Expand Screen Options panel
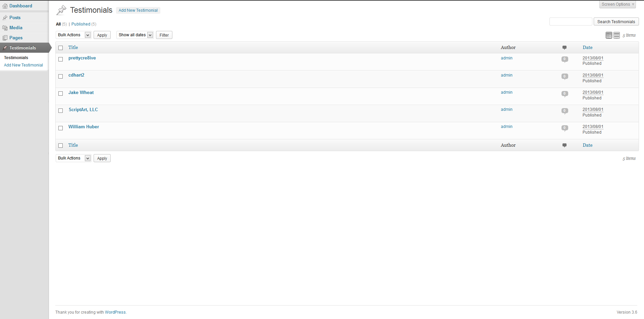Viewport: 644px width, 319px height. (617, 4)
